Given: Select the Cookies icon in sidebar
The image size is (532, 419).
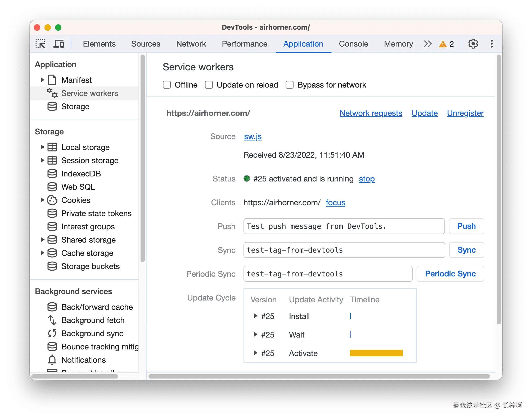Looking at the screenshot, I should pos(52,200).
